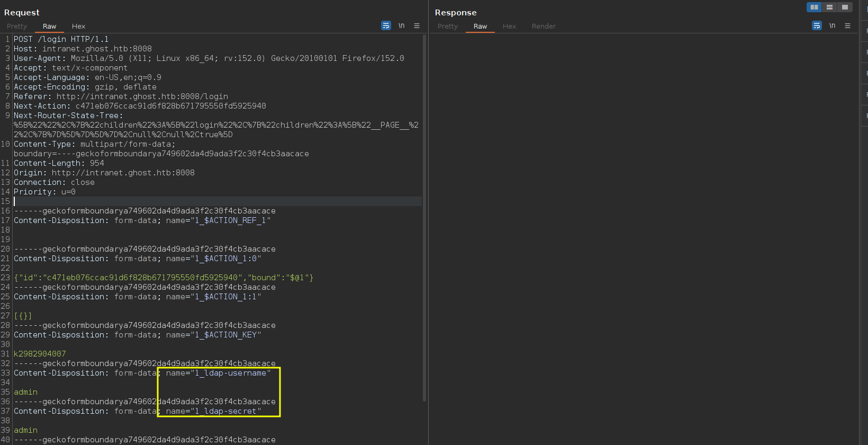Show non-printable characters in Request panel
Viewport: 868px width, 445px height.
pyautogui.click(x=402, y=25)
